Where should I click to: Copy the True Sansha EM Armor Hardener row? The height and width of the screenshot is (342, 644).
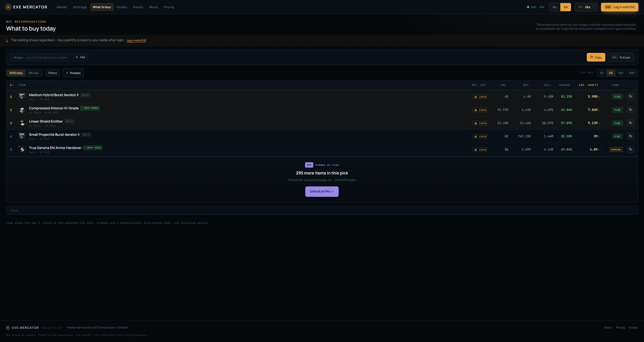(x=630, y=149)
